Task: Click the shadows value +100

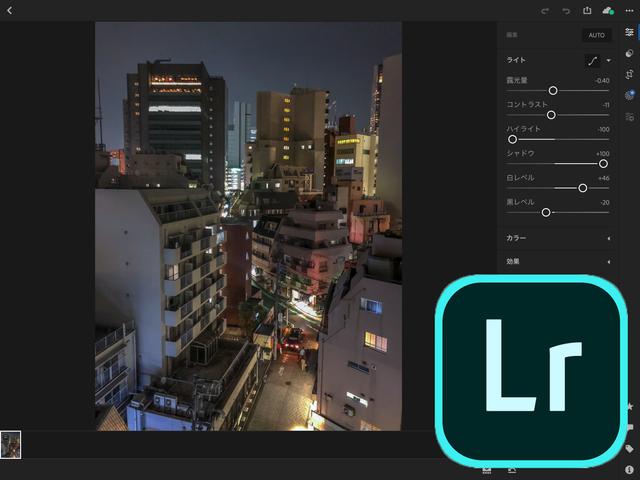Action: [602, 154]
